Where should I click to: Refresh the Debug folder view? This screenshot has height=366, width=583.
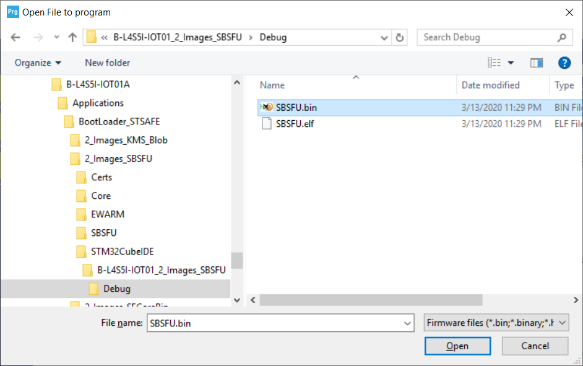coord(400,38)
